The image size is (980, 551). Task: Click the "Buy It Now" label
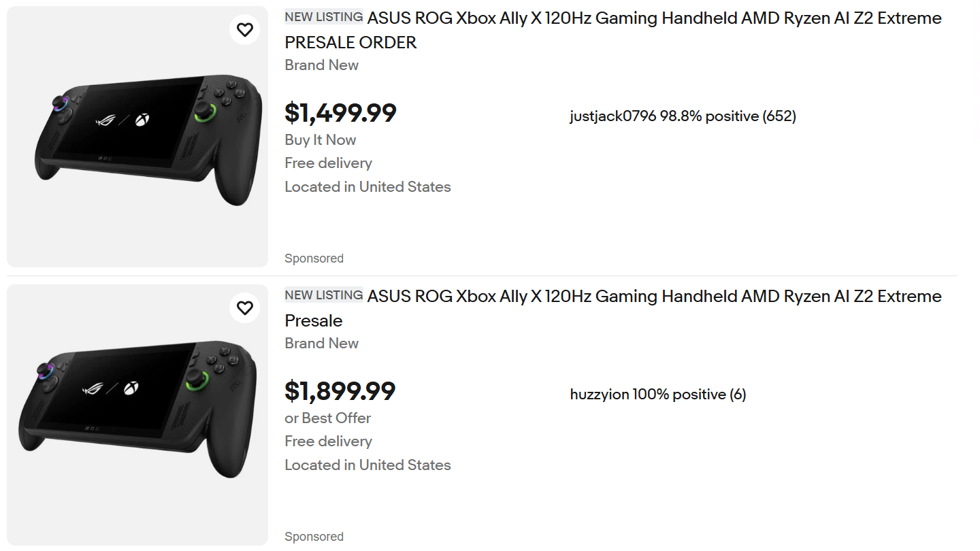tap(320, 140)
